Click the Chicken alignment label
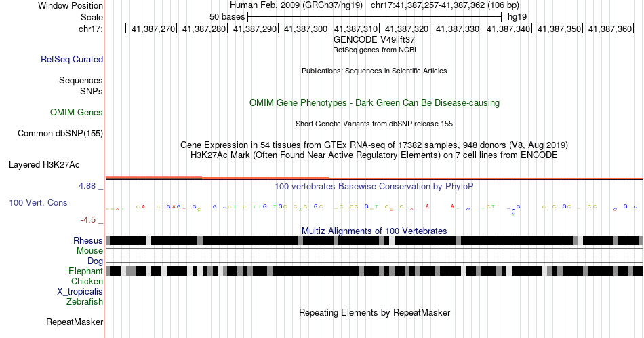Image resolution: width=644 pixels, height=338 pixels. (x=87, y=281)
